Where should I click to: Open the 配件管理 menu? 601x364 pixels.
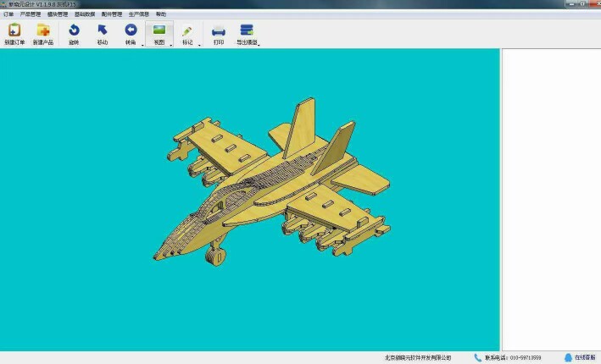pyautogui.click(x=112, y=14)
